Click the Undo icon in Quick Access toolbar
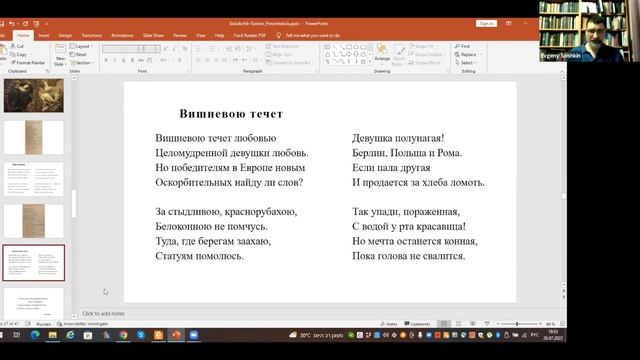 click(x=12, y=24)
